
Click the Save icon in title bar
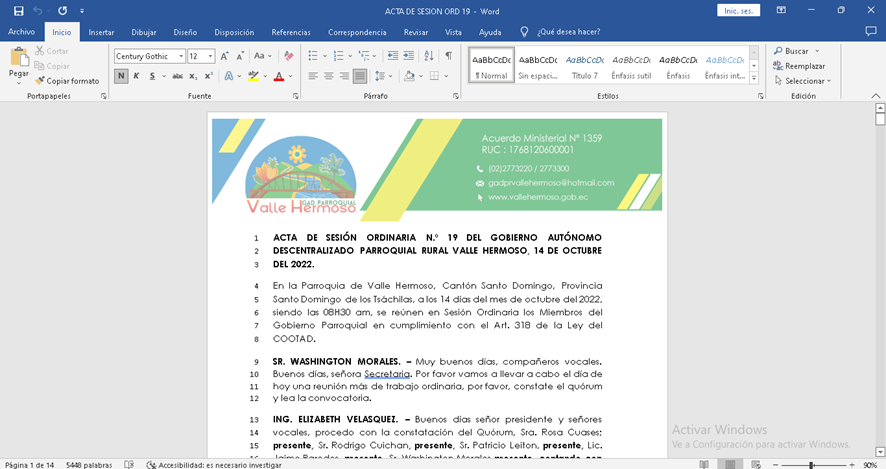(18, 10)
